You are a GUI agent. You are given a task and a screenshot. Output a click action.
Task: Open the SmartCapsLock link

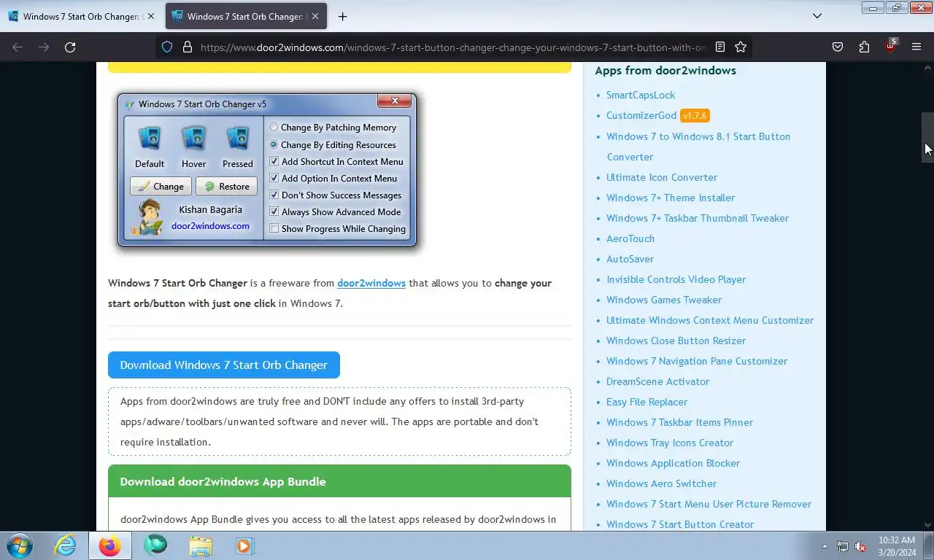(x=641, y=95)
